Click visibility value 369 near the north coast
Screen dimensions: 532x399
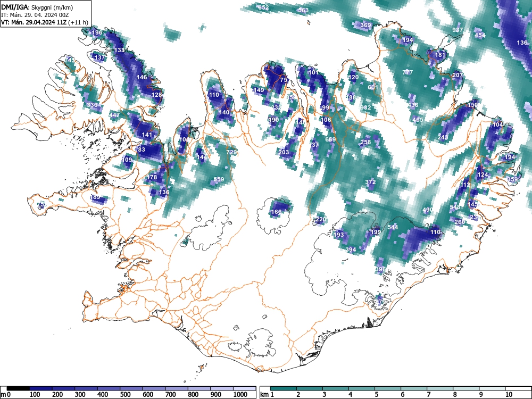(x=365, y=25)
